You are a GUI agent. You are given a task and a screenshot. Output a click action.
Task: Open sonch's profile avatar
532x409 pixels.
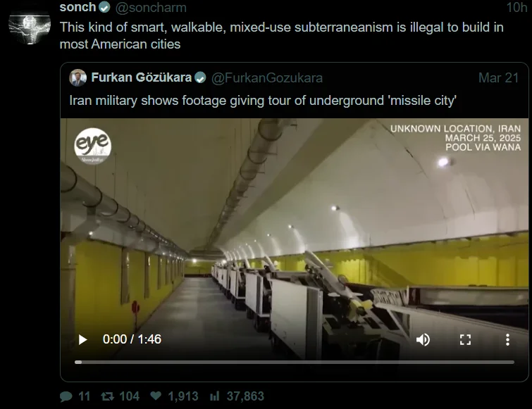point(30,27)
